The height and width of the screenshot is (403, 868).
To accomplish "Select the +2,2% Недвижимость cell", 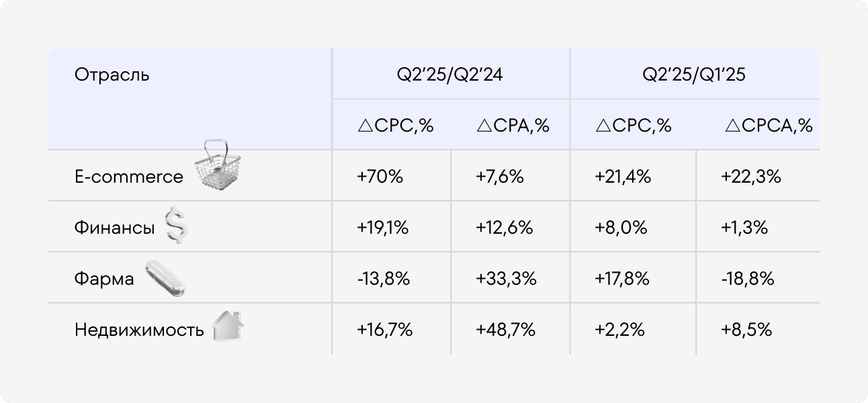I will (x=619, y=330).
